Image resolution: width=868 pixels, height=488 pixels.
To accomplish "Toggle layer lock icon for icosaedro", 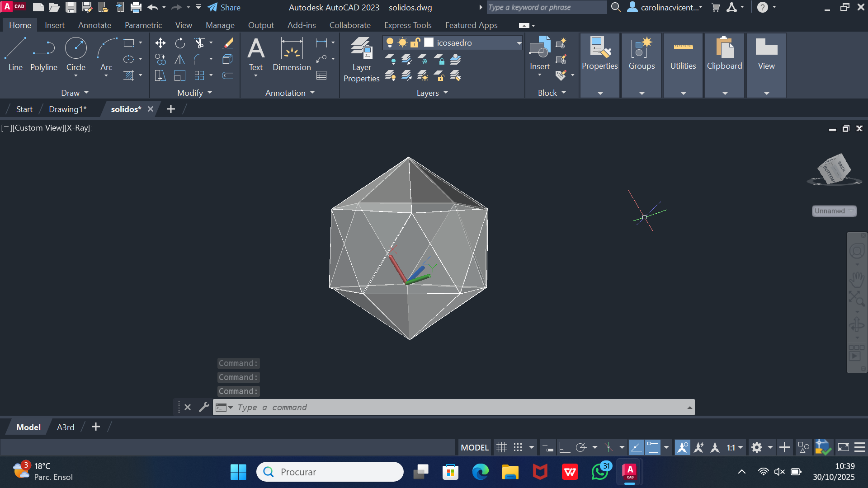I will point(415,42).
